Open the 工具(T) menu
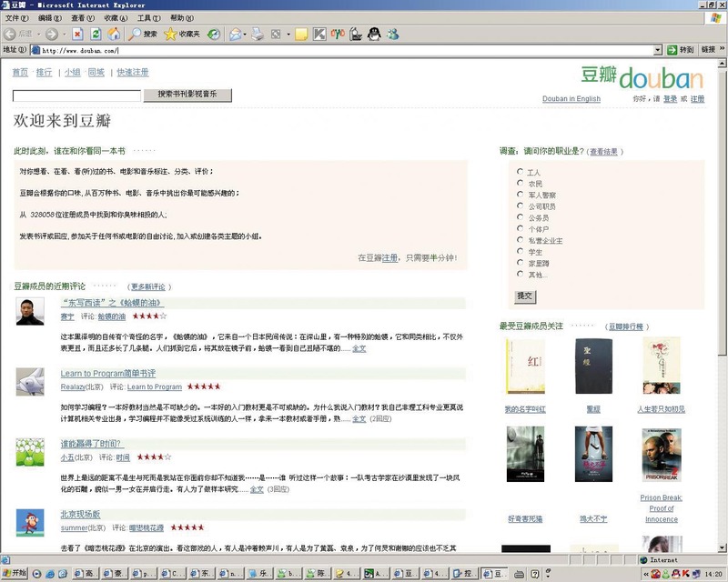The image size is (728, 582). click(148, 18)
